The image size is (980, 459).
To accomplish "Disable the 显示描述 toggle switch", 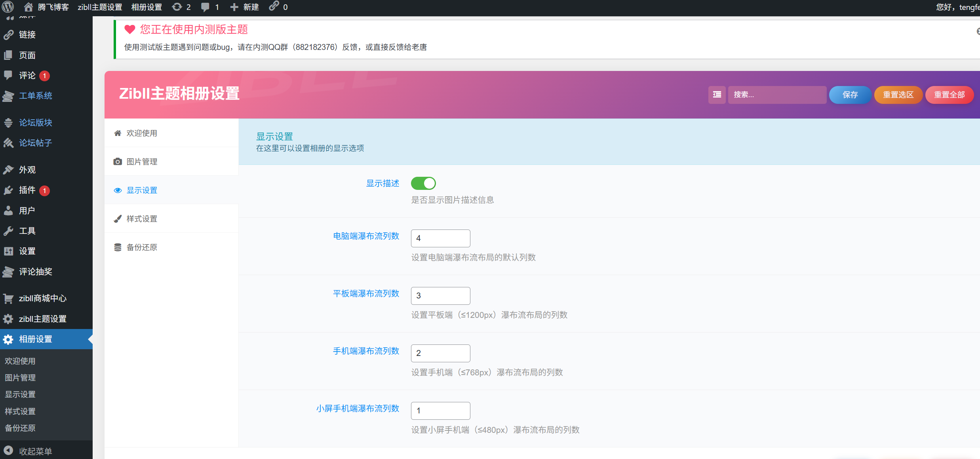I will click(x=423, y=183).
